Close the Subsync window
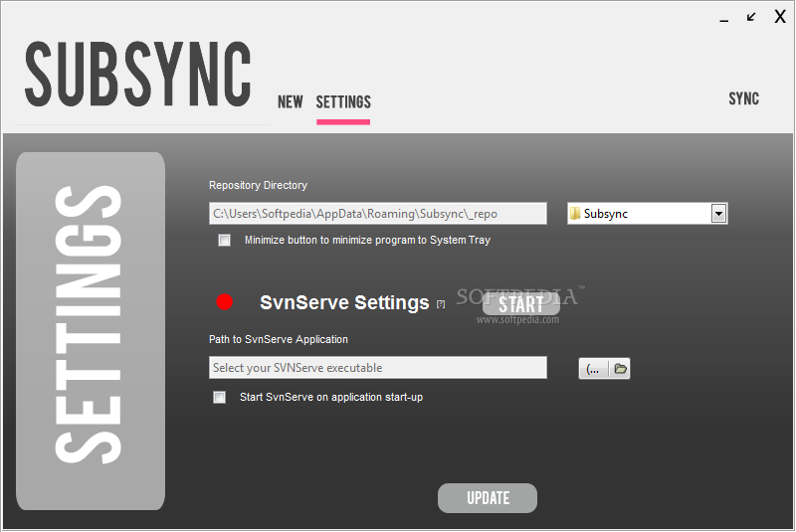This screenshot has width=796, height=532. pyautogui.click(x=780, y=17)
